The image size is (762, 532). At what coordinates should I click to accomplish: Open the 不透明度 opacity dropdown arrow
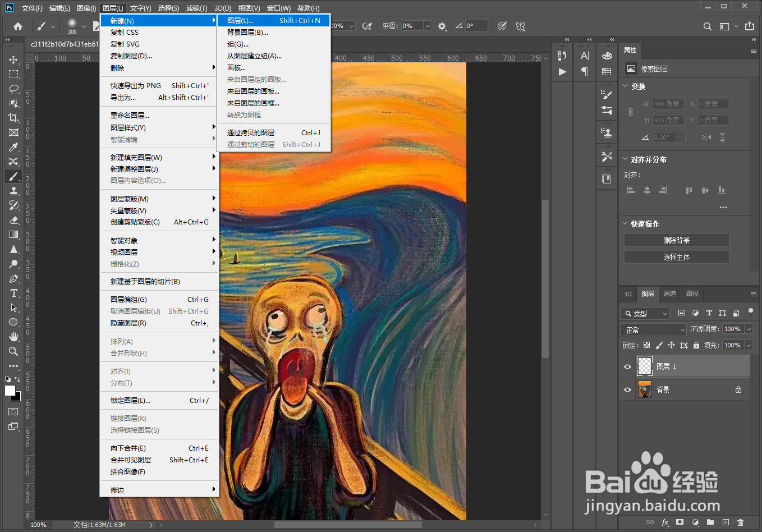749,329
